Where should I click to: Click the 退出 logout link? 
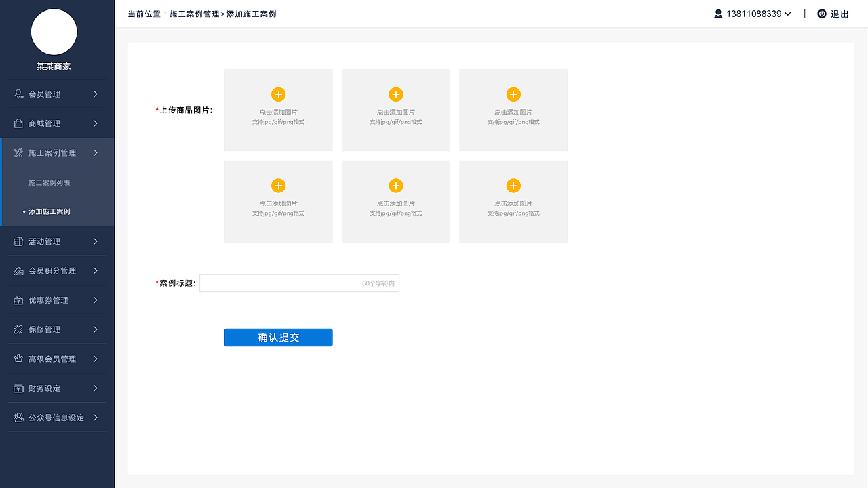pyautogui.click(x=840, y=14)
